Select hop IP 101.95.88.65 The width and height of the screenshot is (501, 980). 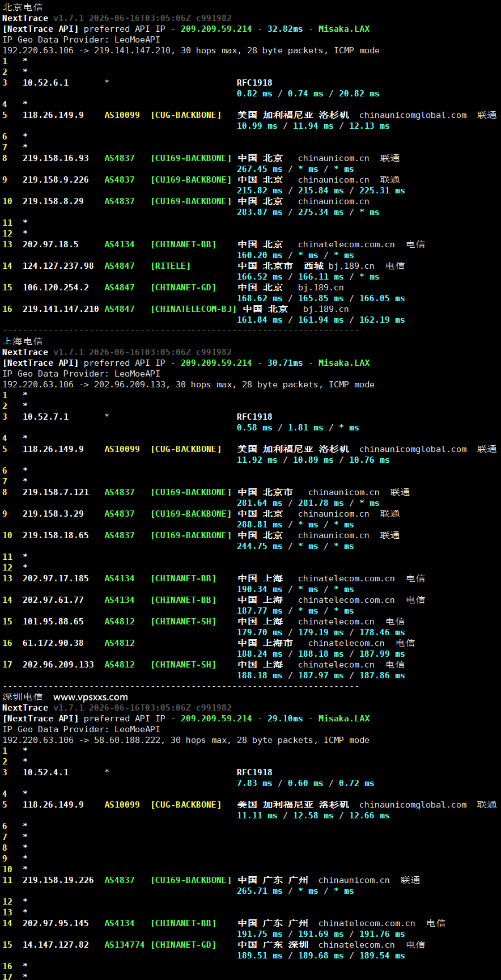[53, 622]
